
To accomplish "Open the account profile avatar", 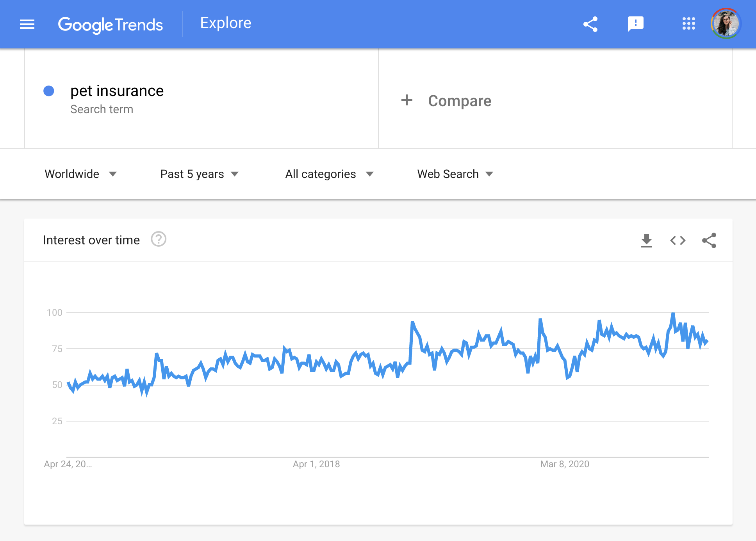I will tap(726, 23).
